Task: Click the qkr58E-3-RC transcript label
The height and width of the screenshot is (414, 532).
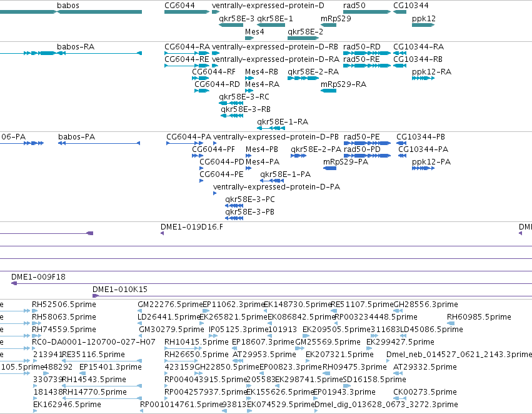Action: [x=244, y=97]
